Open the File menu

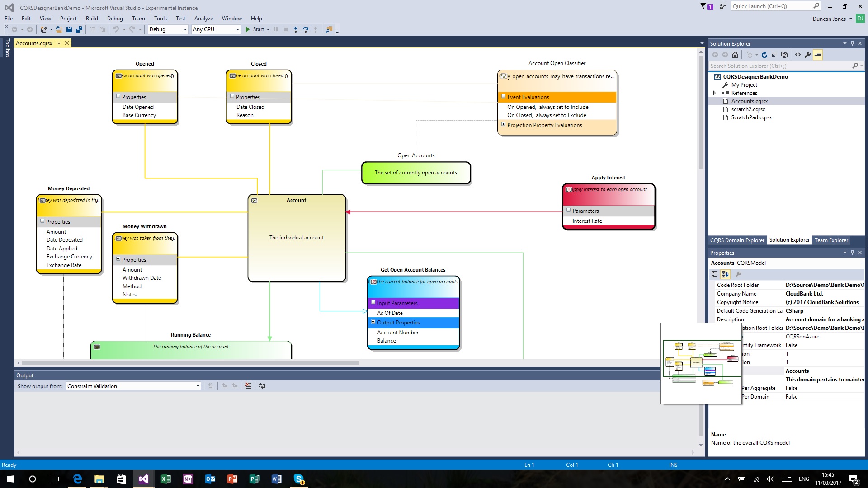pos(9,19)
